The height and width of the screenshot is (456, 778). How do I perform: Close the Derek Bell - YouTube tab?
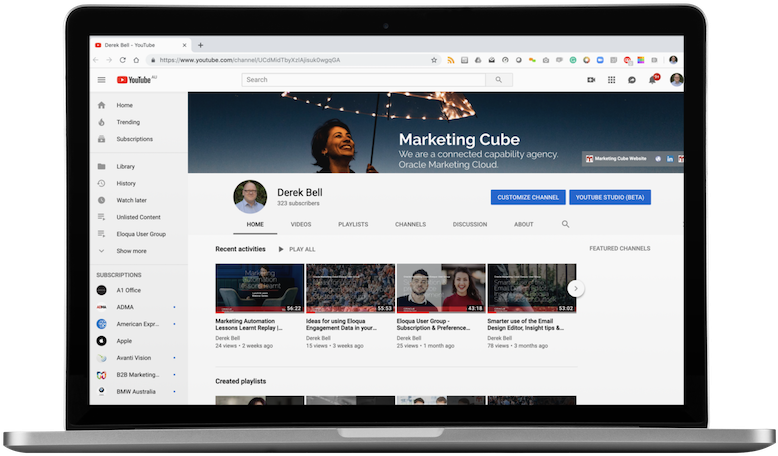(185, 45)
